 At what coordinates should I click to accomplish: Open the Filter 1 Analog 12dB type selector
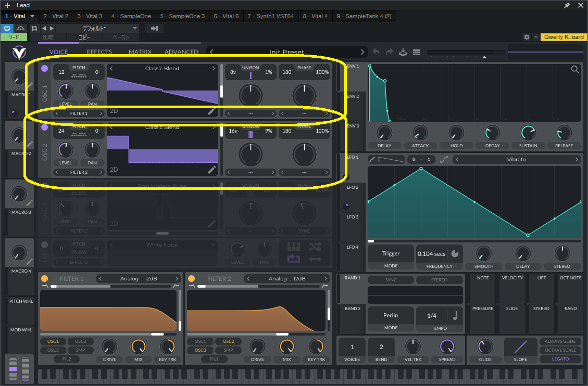pos(140,279)
